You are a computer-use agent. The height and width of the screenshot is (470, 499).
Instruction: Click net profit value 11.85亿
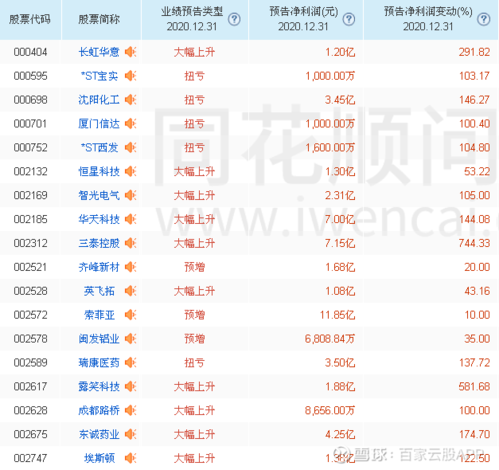[337, 315]
